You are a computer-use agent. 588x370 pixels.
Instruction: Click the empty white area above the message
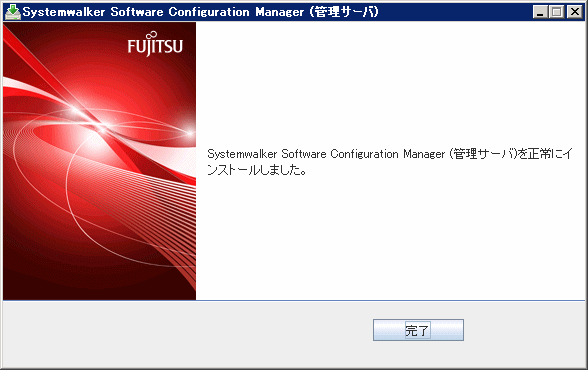point(390,84)
